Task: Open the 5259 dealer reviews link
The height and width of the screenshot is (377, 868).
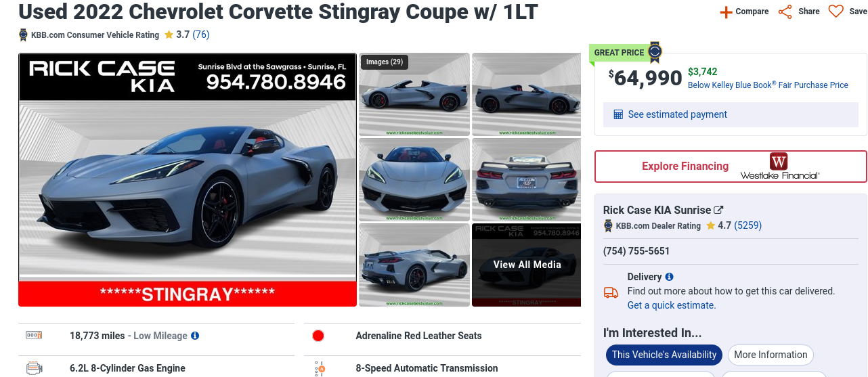Action: [x=748, y=225]
